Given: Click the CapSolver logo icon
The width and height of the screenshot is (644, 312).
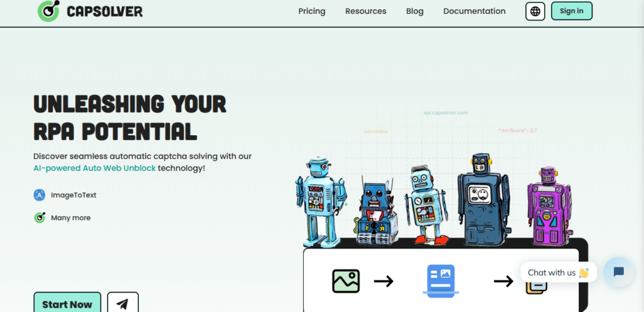Looking at the screenshot, I should tap(48, 11).
